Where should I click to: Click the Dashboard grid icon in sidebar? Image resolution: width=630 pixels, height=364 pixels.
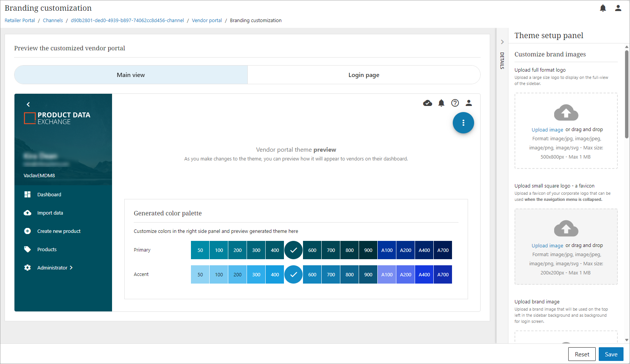pos(27,194)
